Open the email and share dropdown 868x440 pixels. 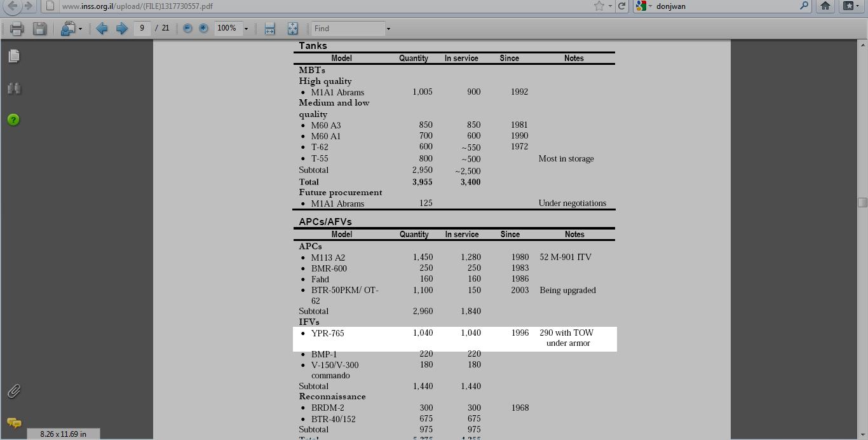71,29
